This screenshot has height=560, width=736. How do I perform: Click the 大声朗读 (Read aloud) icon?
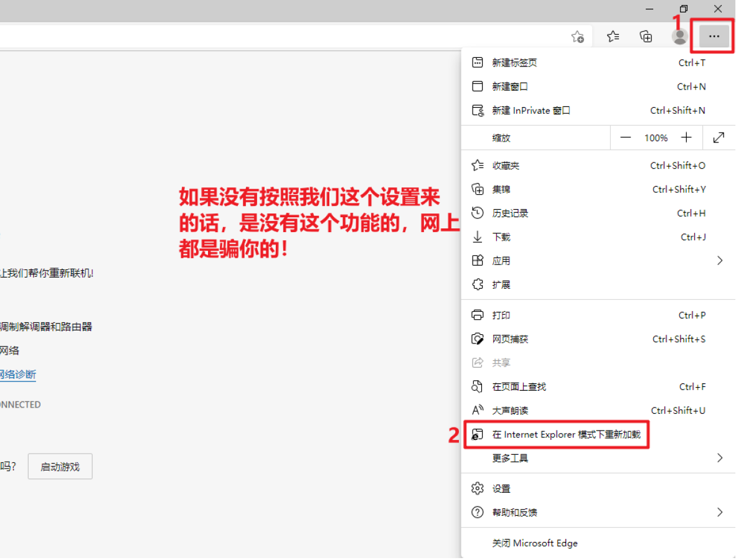coord(478,410)
